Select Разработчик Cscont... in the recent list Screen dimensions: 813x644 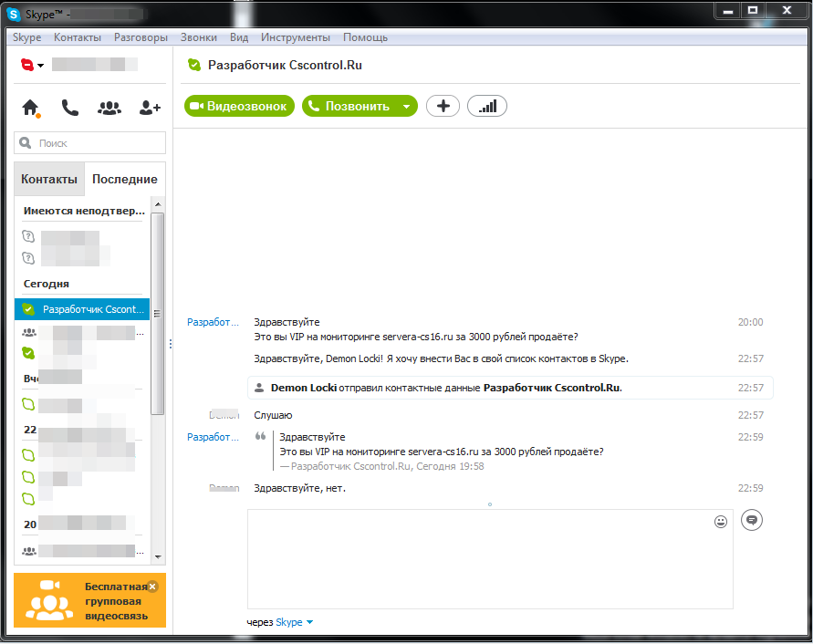tap(82, 309)
